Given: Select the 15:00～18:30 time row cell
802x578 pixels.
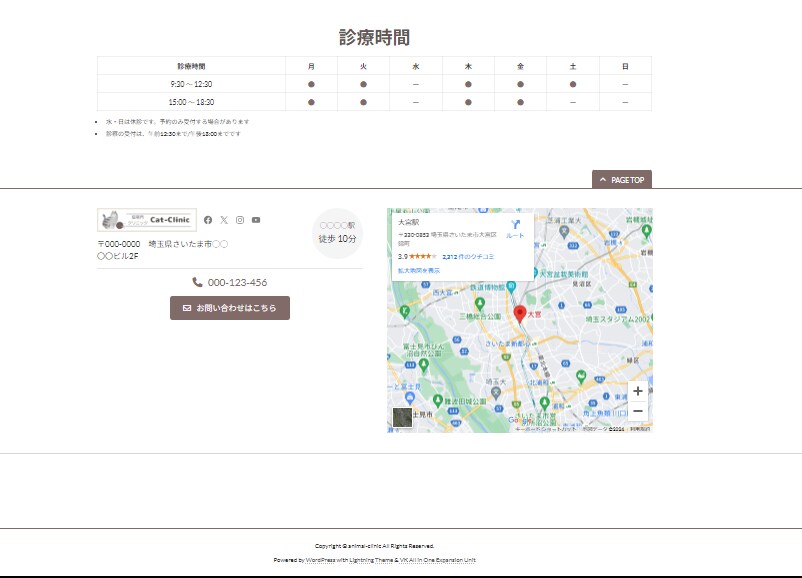Looking at the screenshot, I should coord(191,102).
